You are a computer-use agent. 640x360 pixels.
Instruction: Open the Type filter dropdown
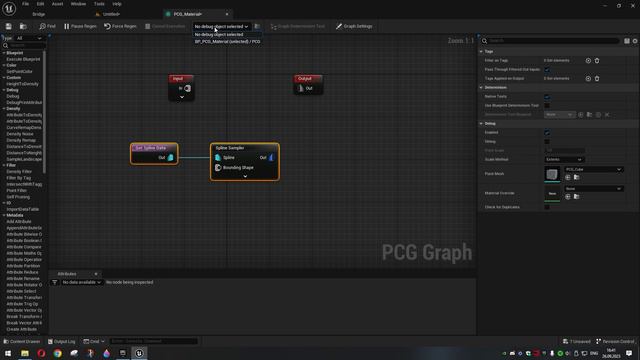click(x=29, y=38)
